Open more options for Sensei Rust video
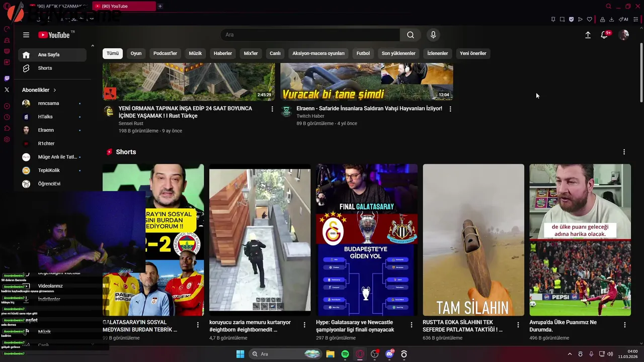 [x=272, y=109]
